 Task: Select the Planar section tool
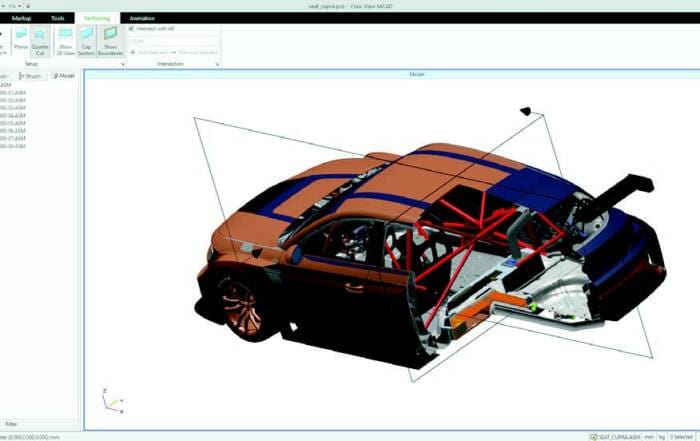[x=21, y=40]
